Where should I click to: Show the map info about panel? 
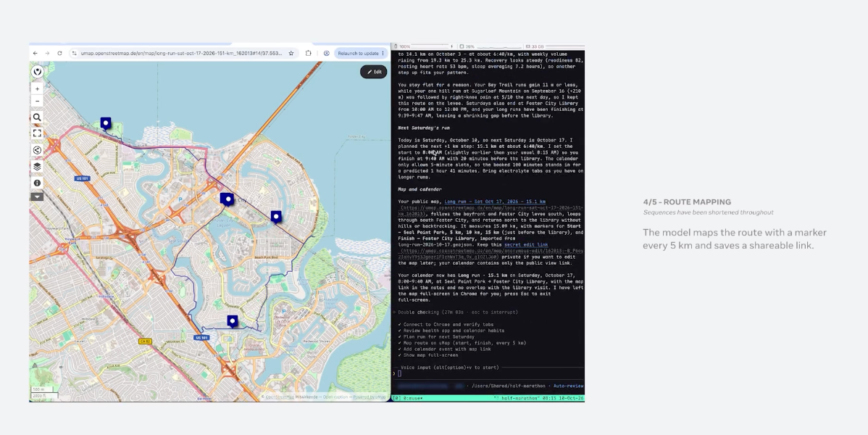[x=37, y=183]
